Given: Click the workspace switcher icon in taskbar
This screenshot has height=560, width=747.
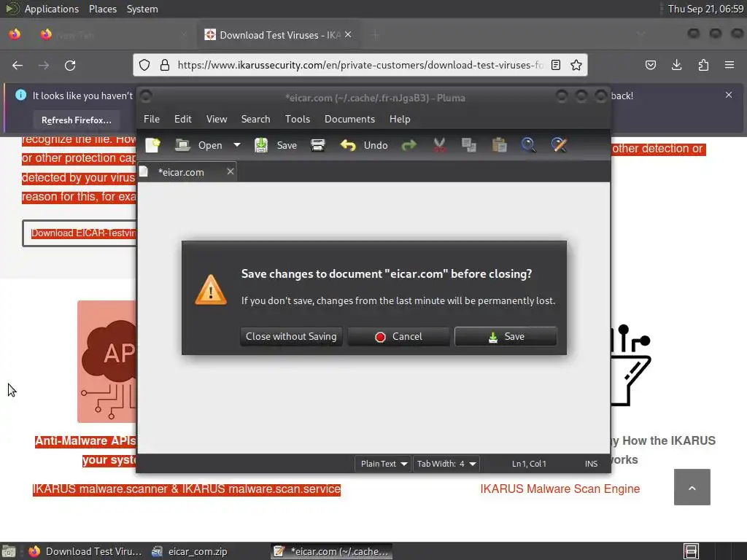Looking at the screenshot, I should click(x=691, y=551).
